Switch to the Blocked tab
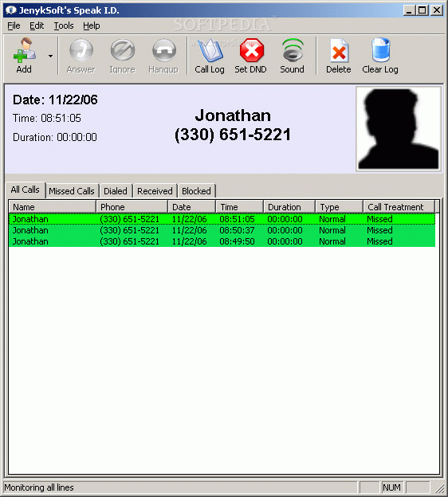 (196, 191)
